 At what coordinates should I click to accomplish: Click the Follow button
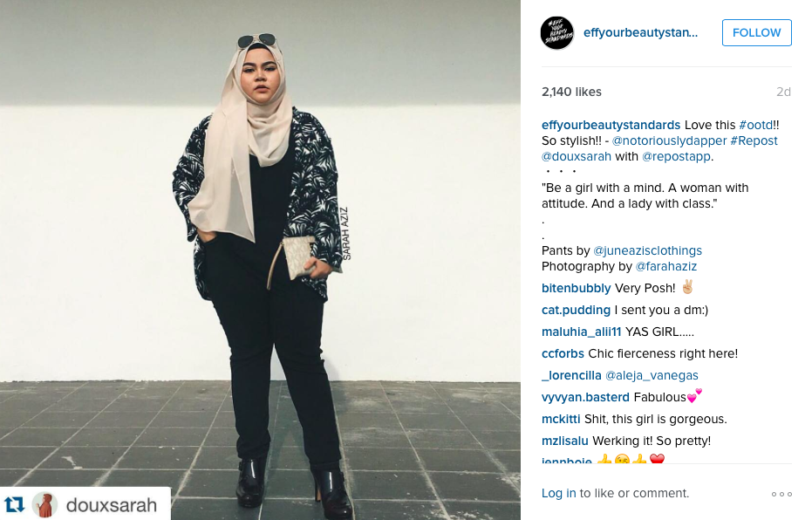pyautogui.click(x=756, y=32)
